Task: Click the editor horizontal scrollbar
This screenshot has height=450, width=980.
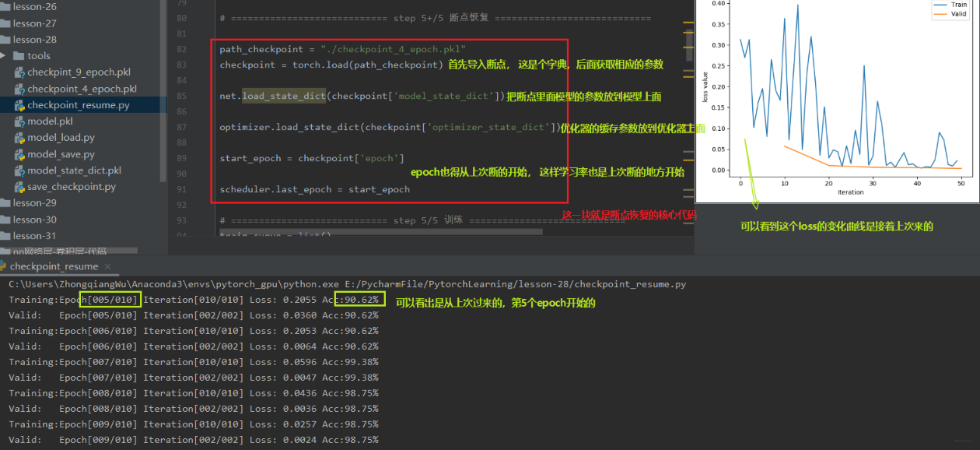Action: tap(381, 232)
